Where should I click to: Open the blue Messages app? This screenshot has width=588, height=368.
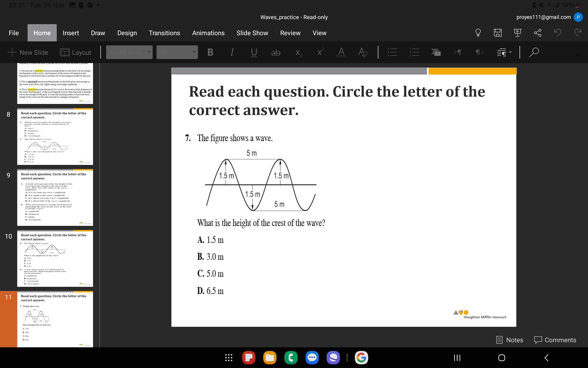pyautogui.click(x=312, y=357)
